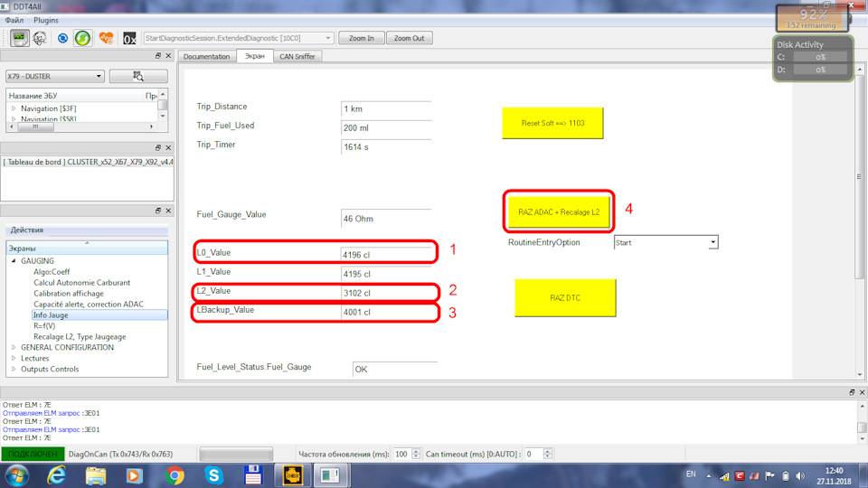The width and height of the screenshot is (868, 488).
Task: Open Google Chrome from the taskbar
Action: 175,474
